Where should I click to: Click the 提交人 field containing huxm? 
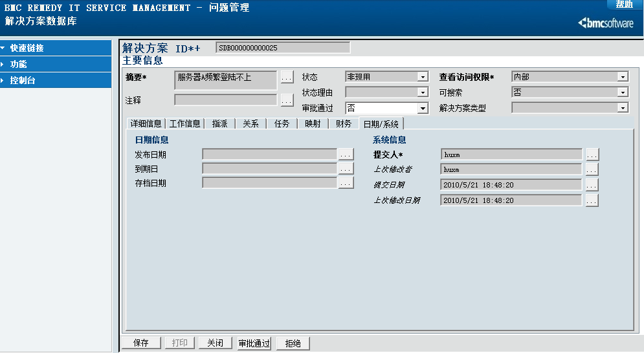(x=511, y=155)
